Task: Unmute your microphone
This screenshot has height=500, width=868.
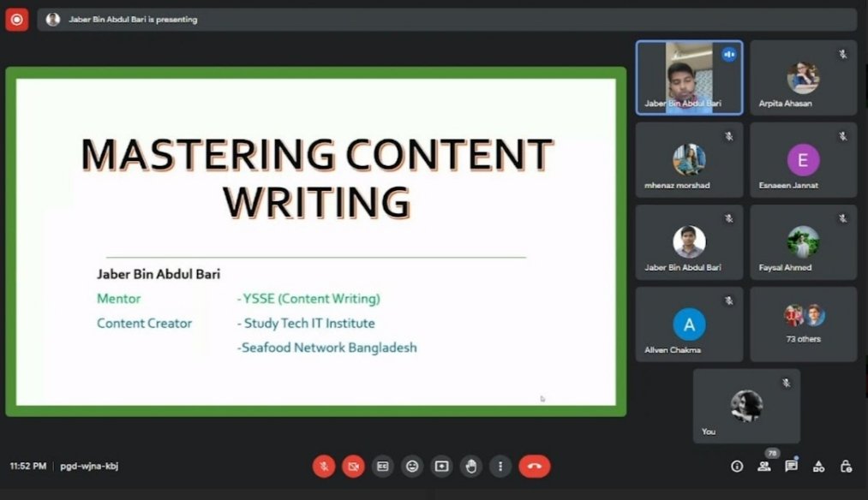Action: 324,467
